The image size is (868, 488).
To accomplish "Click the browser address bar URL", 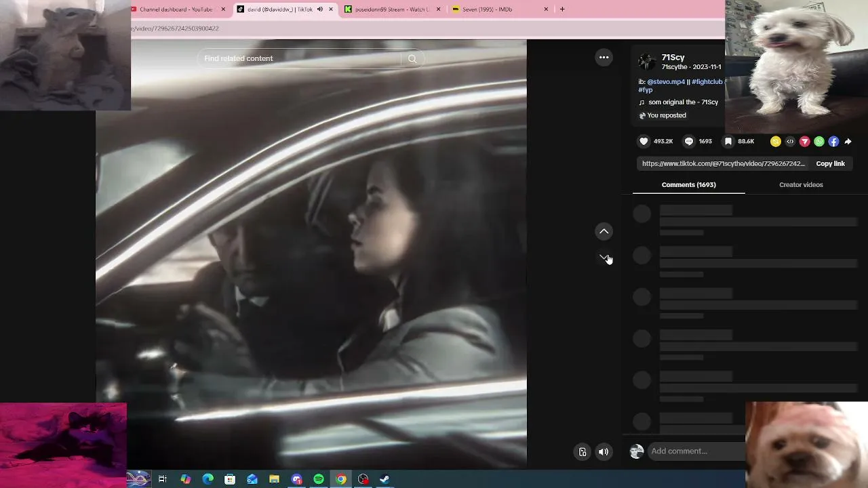I will coord(175,28).
